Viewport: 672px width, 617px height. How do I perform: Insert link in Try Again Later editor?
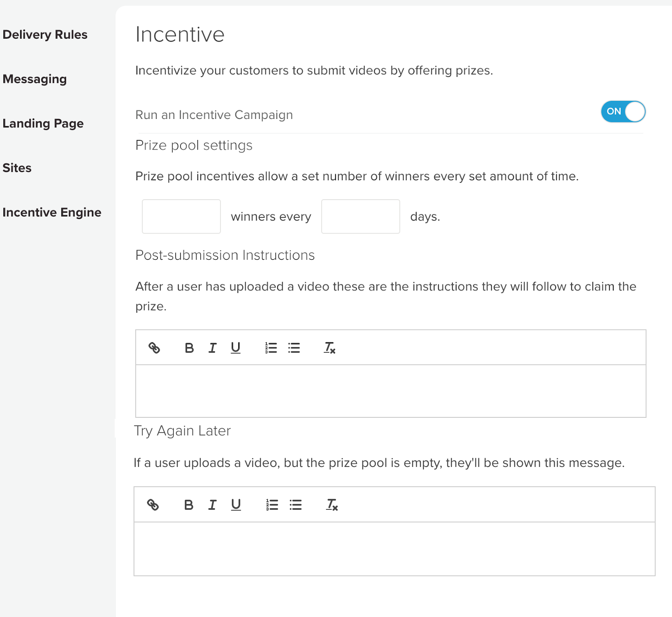click(x=153, y=504)
